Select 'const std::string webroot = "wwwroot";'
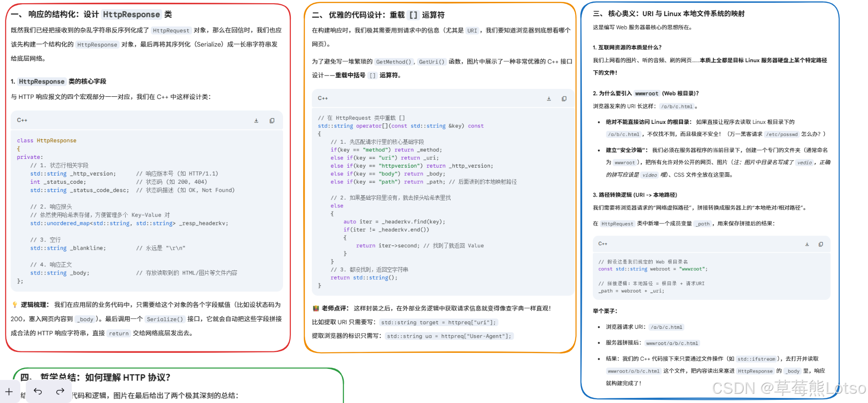Viewport: 868px width, 403px height. (653, 269)
